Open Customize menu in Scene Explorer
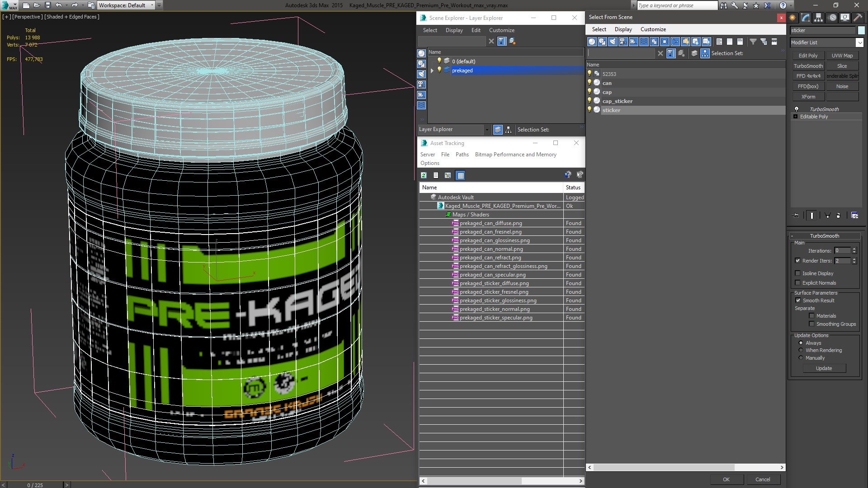This screenshot has width=868, height=488. click(501, 30)
